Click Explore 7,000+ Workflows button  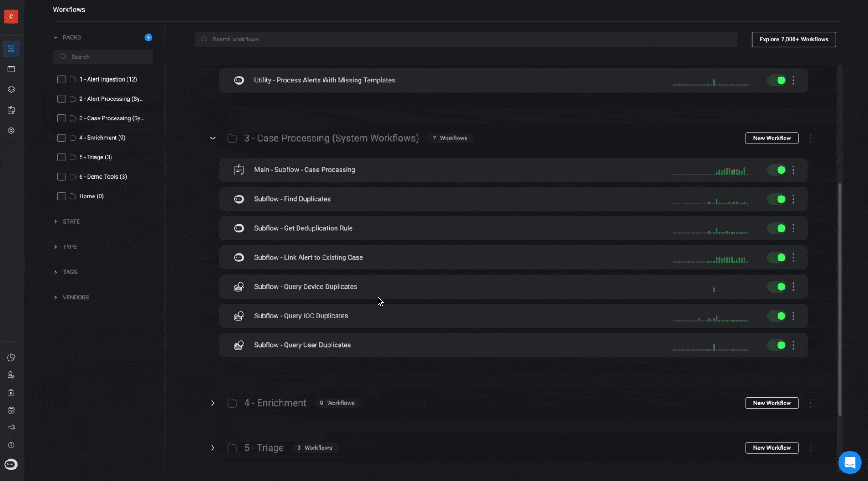794,39
